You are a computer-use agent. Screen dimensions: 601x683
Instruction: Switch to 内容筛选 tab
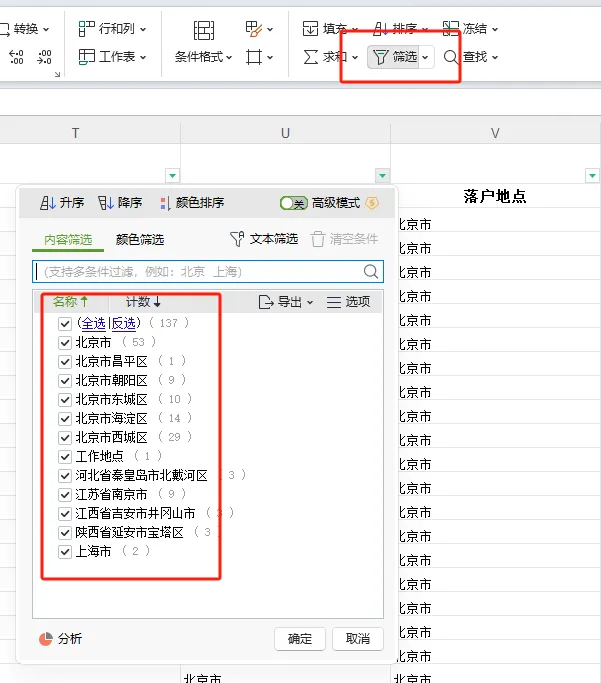[x=68, y=240]
